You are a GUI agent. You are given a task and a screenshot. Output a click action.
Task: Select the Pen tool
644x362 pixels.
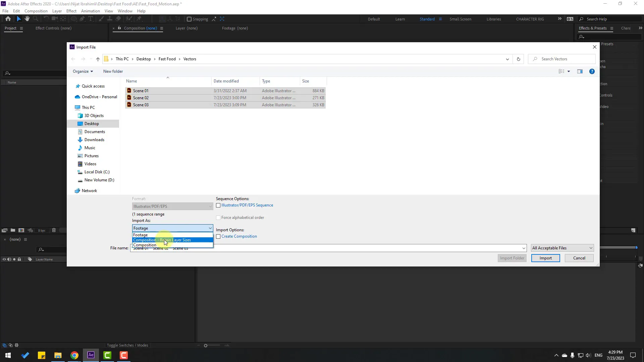click(83, 19)
